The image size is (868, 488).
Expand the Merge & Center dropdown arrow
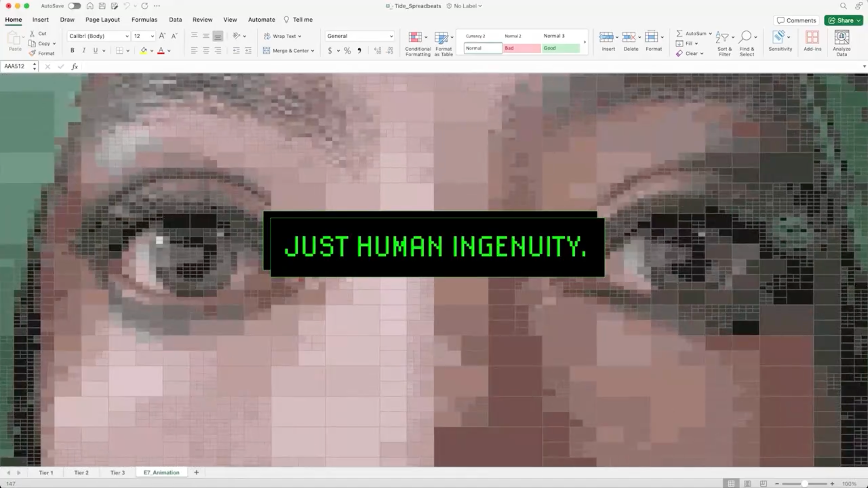pos(313,51)
